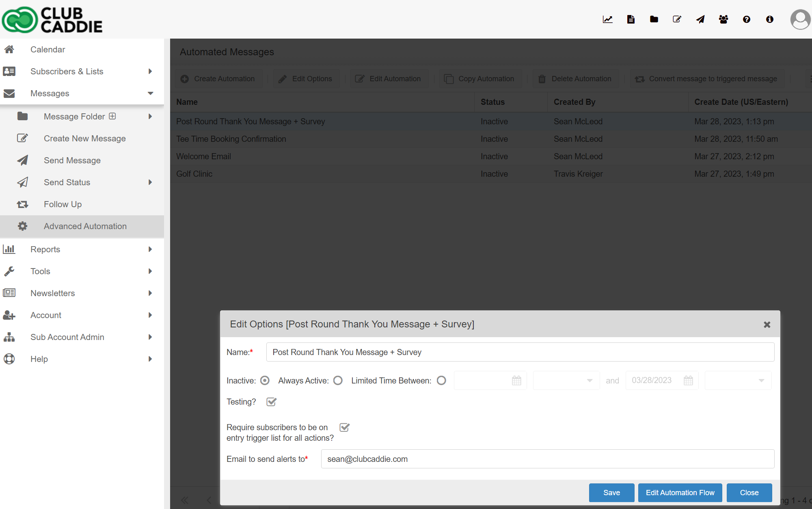Click the group users icon in header

pyautogui.click(x=723, y=19)
